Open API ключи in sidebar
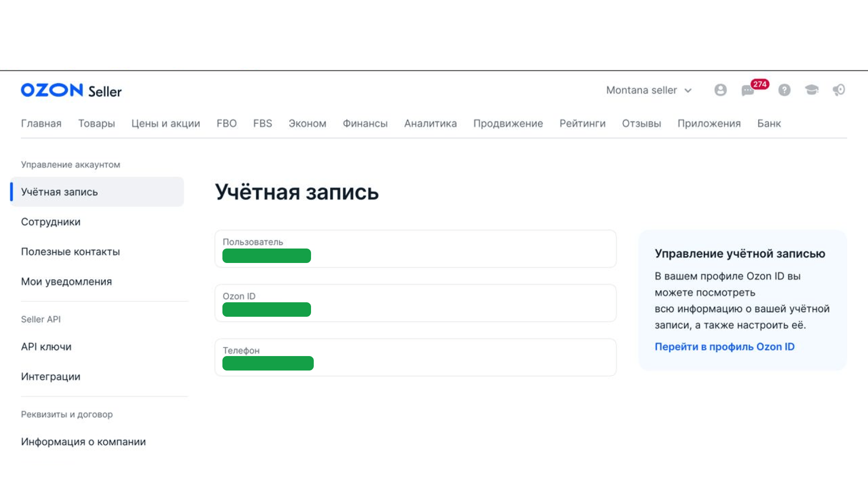This screenshot has width=868, height=488. click(46, 347)
